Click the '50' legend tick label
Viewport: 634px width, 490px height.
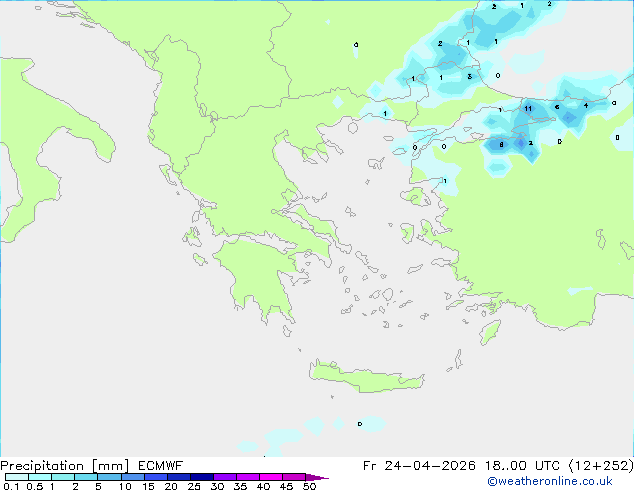[x=310, y=486]
